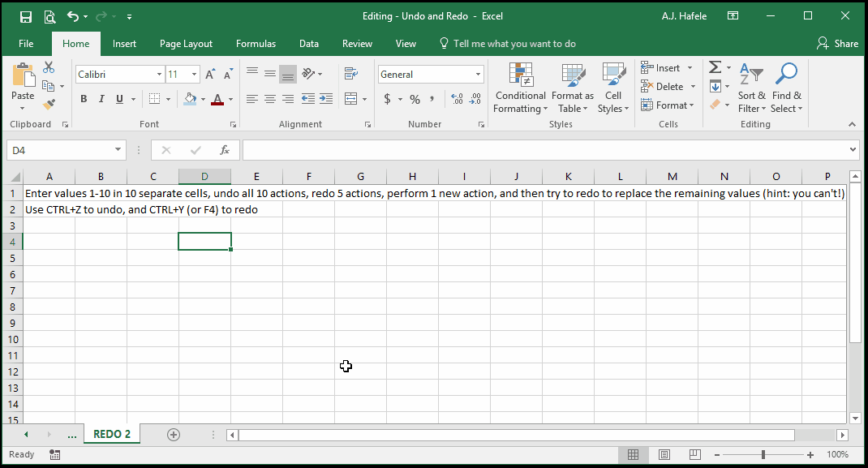Viewport: 868px width, 468px height.
Task: Click the Undo arrow icon
Action: [x=72, y=16]
